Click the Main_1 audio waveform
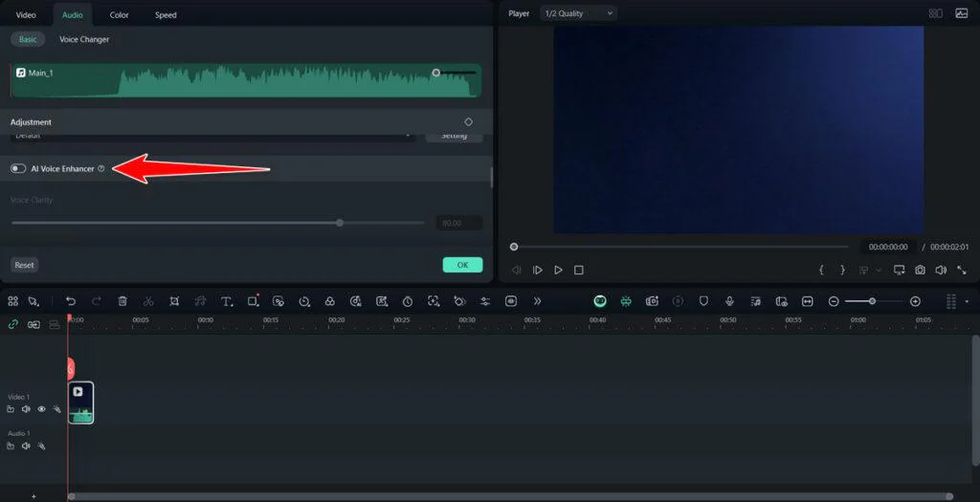This screenshot has width=980, height=502. pyautogui.click(x=246, y=80)
